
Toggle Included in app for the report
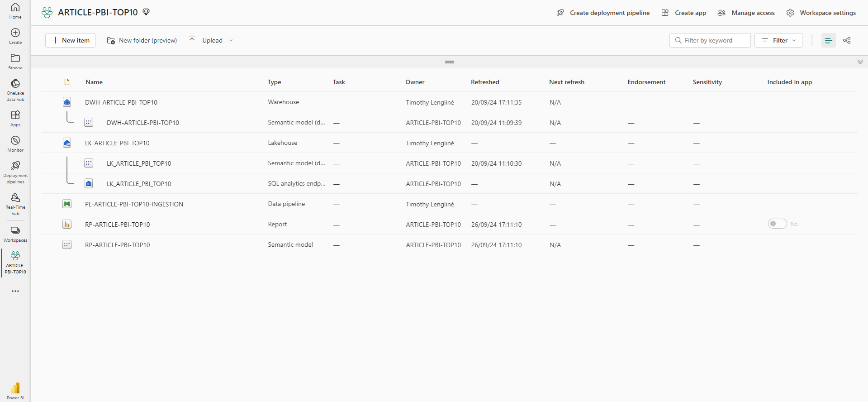[778, 224]
